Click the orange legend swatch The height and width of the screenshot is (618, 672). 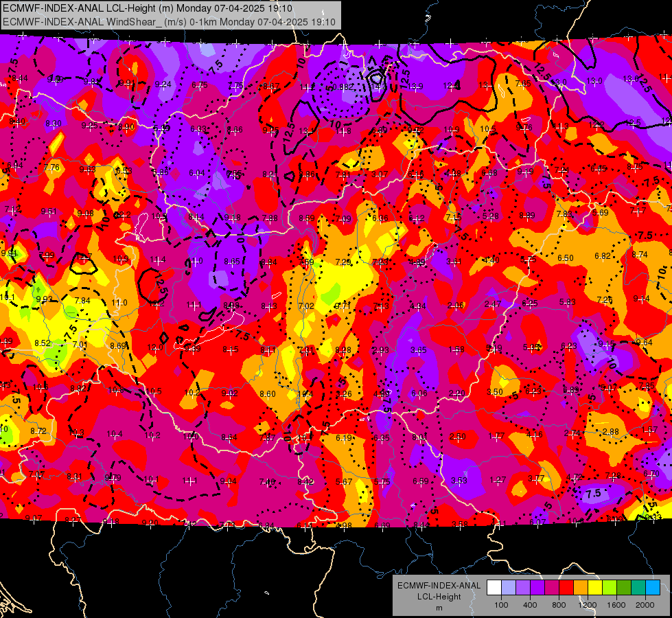(x=581, y=588)
